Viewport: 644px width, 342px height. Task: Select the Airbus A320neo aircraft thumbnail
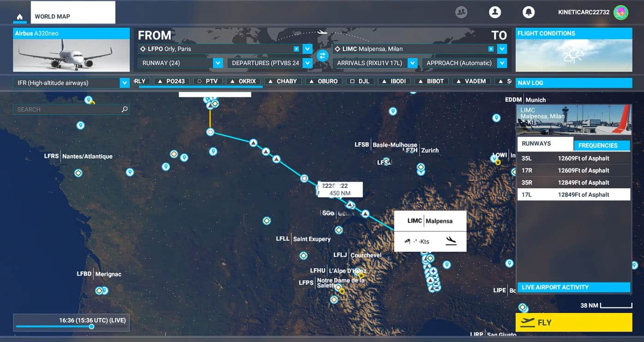[x=71, y=55]
